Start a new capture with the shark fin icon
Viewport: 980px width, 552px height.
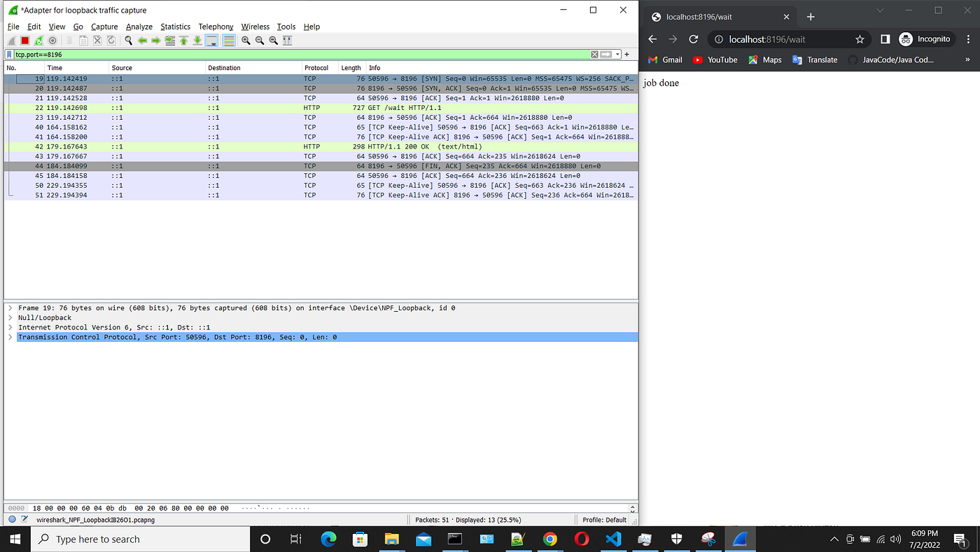click(x=11, y=41)
